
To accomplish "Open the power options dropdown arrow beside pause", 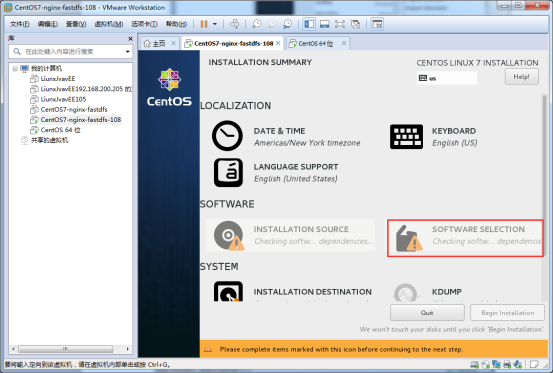I will [x=215, y=24].
